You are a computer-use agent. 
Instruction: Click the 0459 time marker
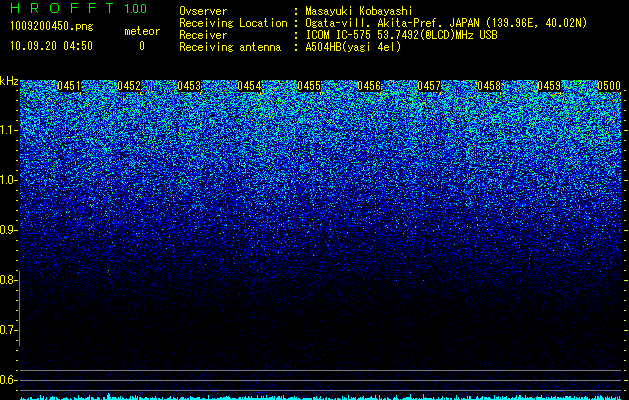549,86
